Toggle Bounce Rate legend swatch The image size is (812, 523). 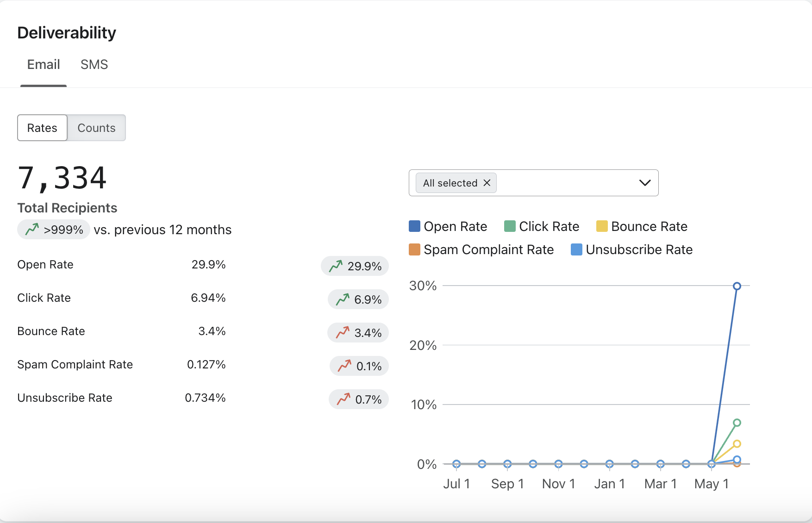click(602, 226)
